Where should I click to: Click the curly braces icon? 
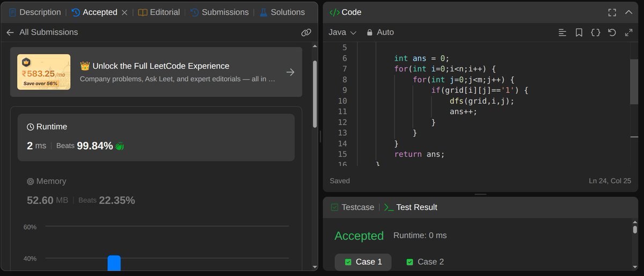click(595, 33)
